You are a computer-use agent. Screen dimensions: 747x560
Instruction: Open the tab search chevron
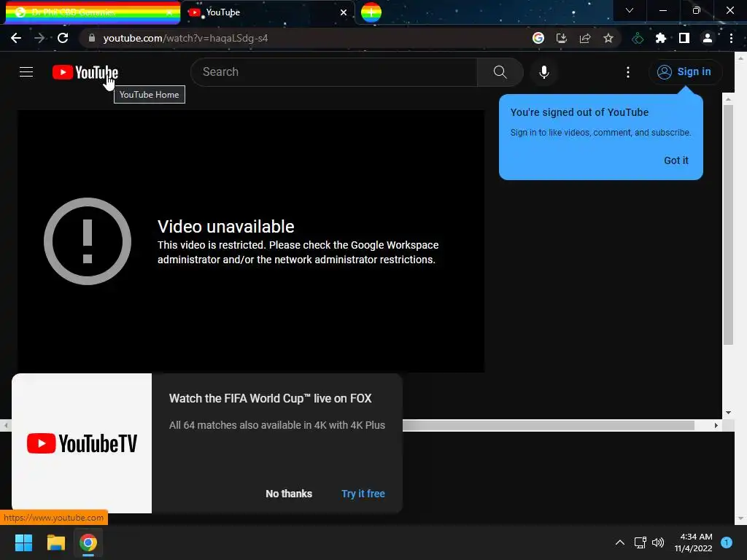pos(630,10)
